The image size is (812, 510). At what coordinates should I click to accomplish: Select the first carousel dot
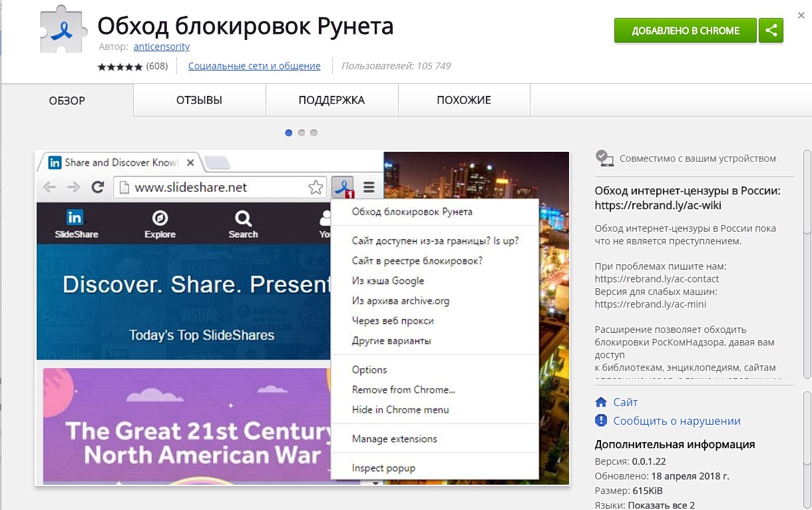point(289,132)
